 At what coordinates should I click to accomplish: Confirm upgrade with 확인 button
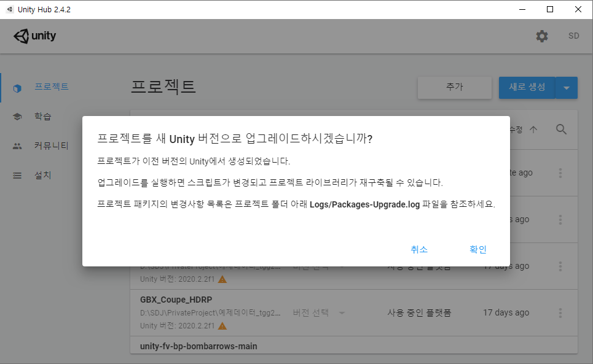[477, 249]
